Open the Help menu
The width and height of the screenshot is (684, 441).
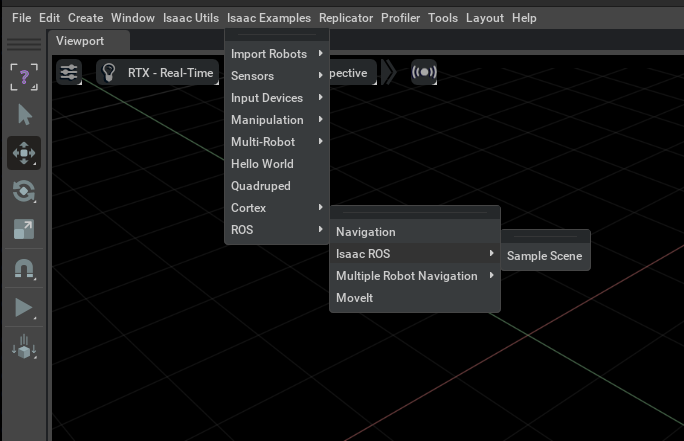pyautogui.click(x=524, y=18)
